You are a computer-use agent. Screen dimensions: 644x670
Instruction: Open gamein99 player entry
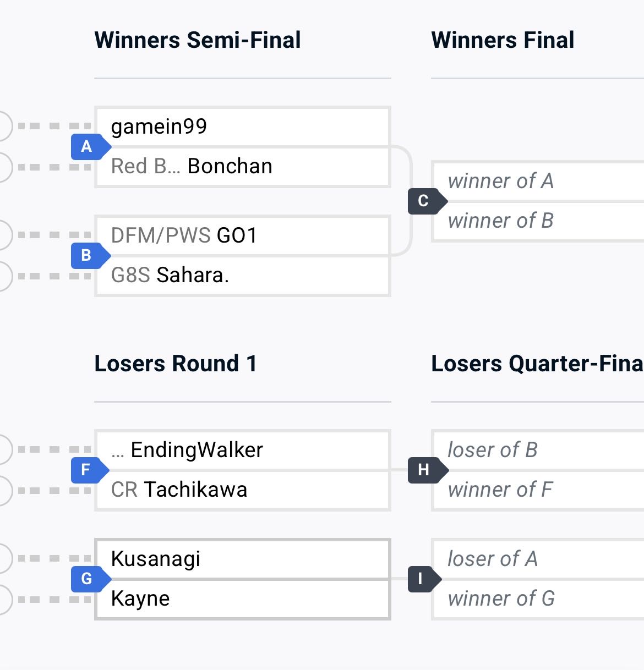click(x=243, y=127)
